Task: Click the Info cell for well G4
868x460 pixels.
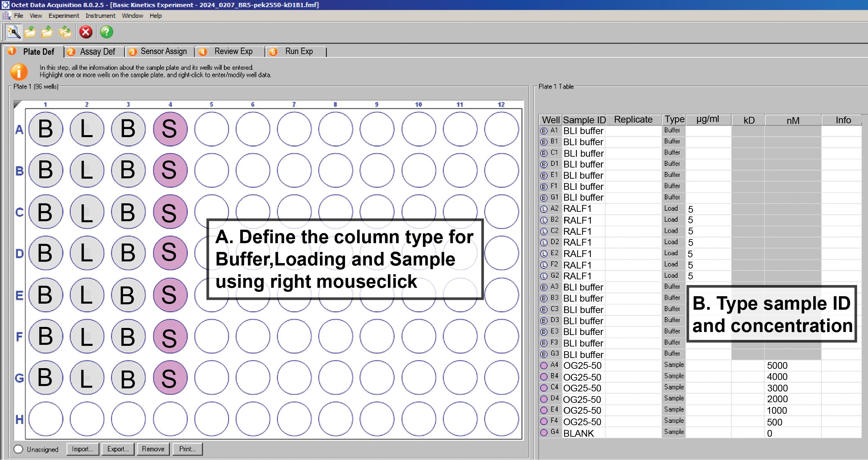Action: (842, 433)
